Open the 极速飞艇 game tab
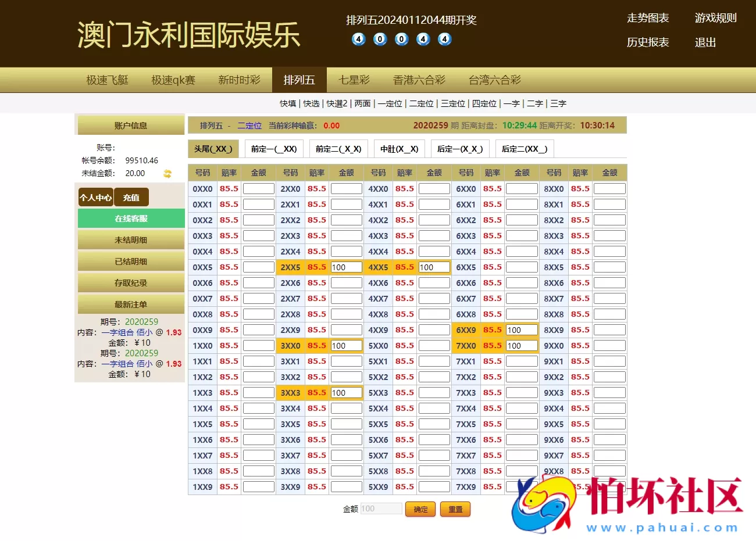The height and width of the screenshot is (541, 756). tap(106, 80)
